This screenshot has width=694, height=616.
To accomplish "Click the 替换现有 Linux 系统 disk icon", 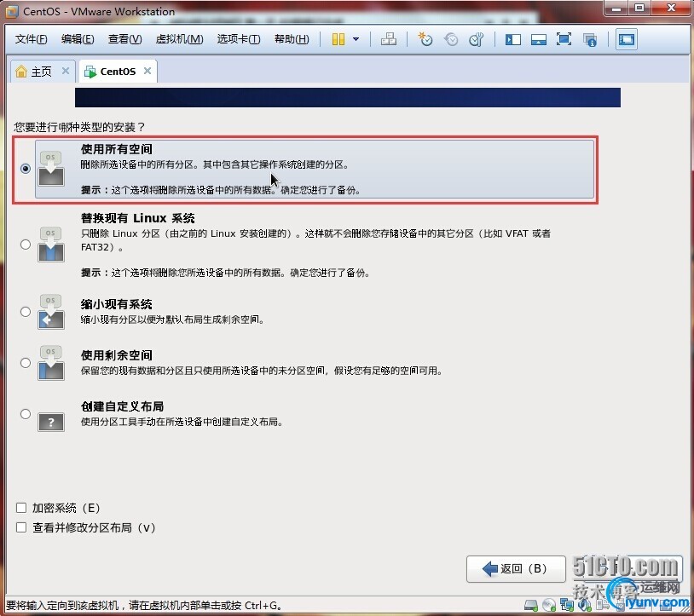I will [x=51, y=245].
